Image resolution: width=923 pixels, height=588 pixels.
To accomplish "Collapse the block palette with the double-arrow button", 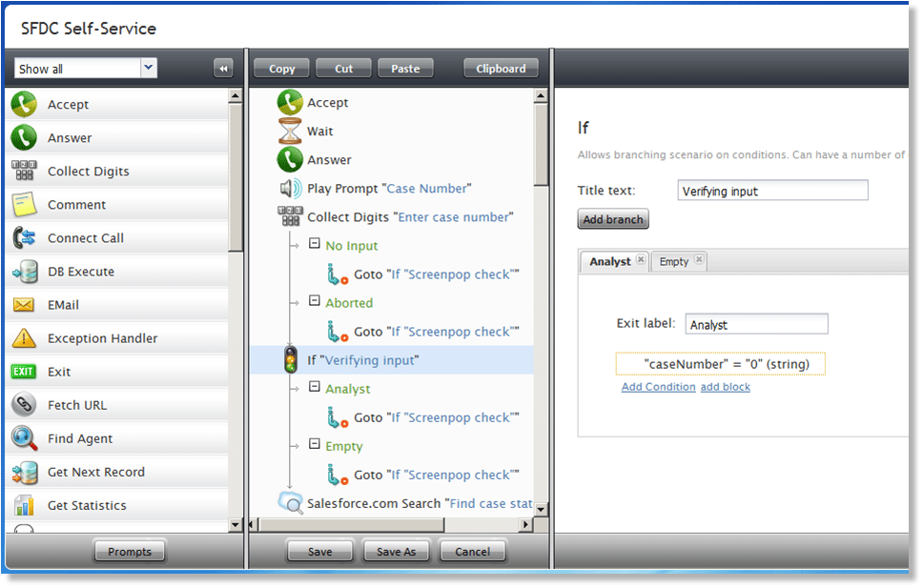I will (x=223, y=69).
